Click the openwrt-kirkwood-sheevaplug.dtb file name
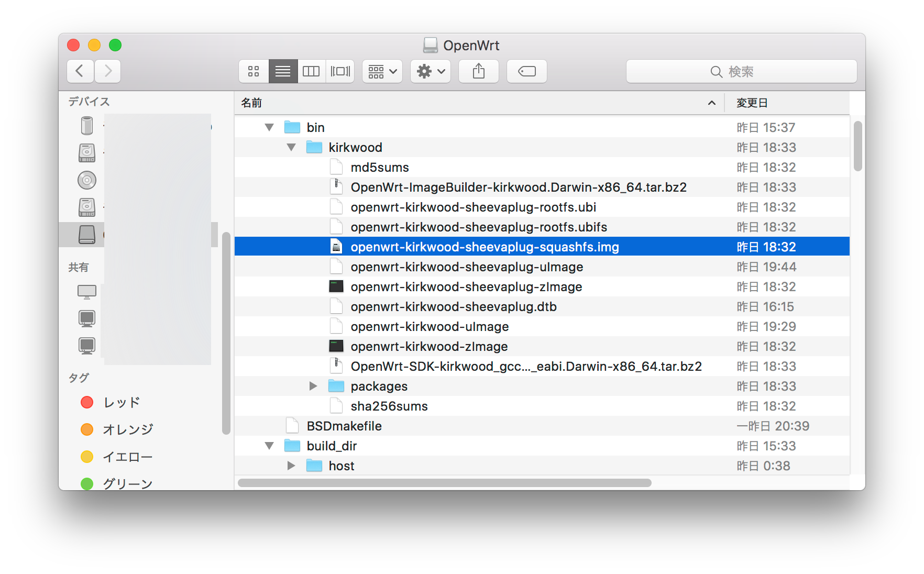924x574 pixels. (x=454, y=307)
